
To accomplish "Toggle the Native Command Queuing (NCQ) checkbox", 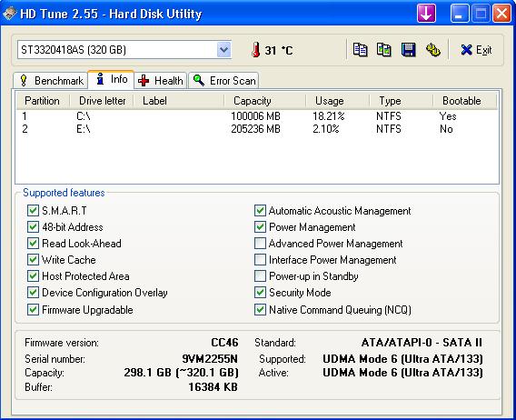I will (260, 310).
